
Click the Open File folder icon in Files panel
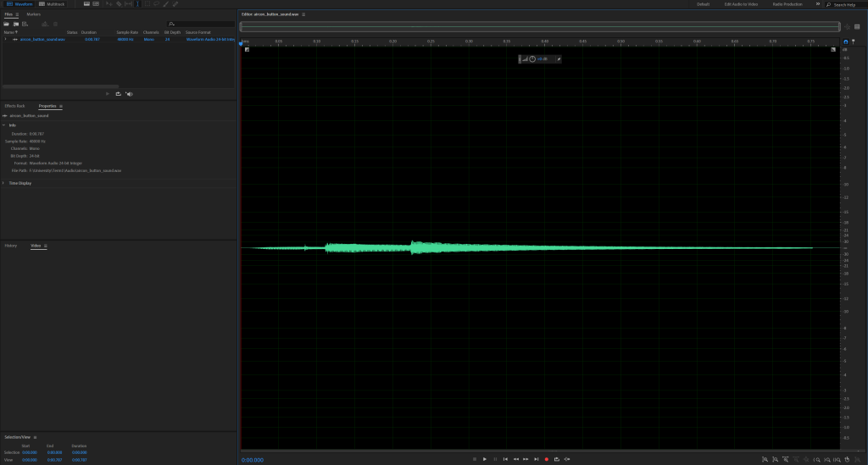tap(6, 24)
